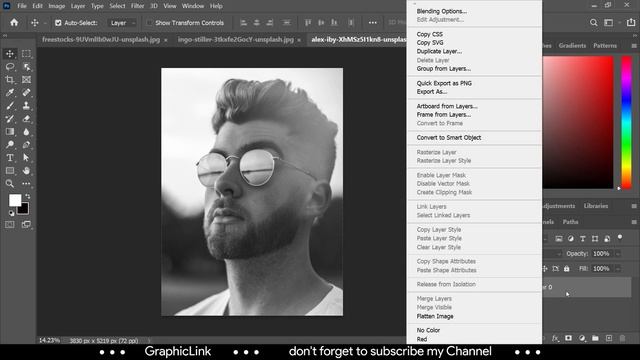Image resolution: width=640 pixels, height=360 pixels.
Task: Switch to freestocks-9UVmlIb0wJU-unsplash.jpg tab
Action: tap(101, 40)
